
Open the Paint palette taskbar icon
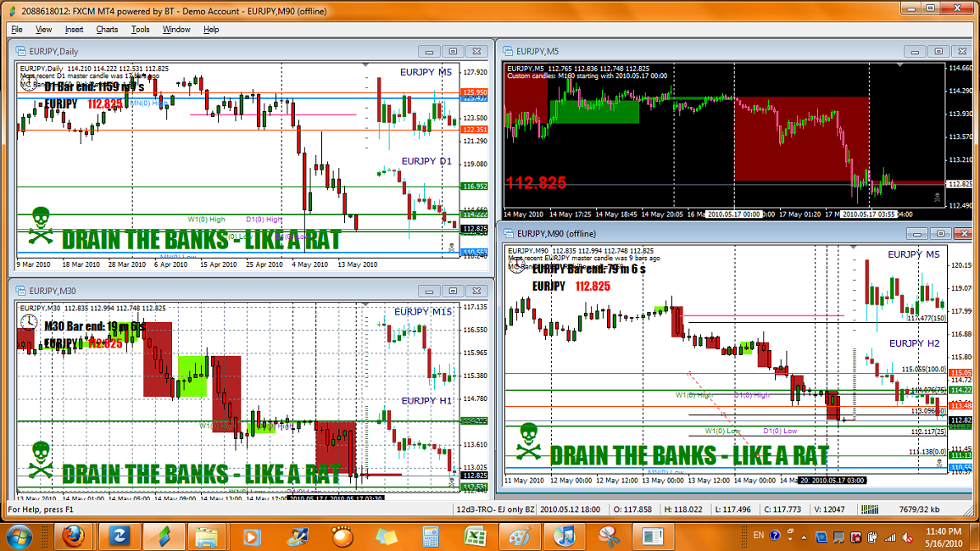tap(520, 537)
